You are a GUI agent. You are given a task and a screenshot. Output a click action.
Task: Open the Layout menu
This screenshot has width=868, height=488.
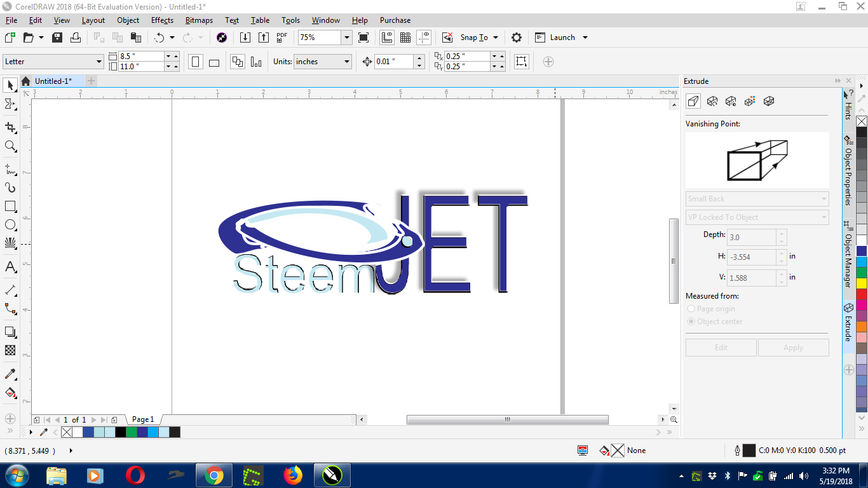(93, 20)
